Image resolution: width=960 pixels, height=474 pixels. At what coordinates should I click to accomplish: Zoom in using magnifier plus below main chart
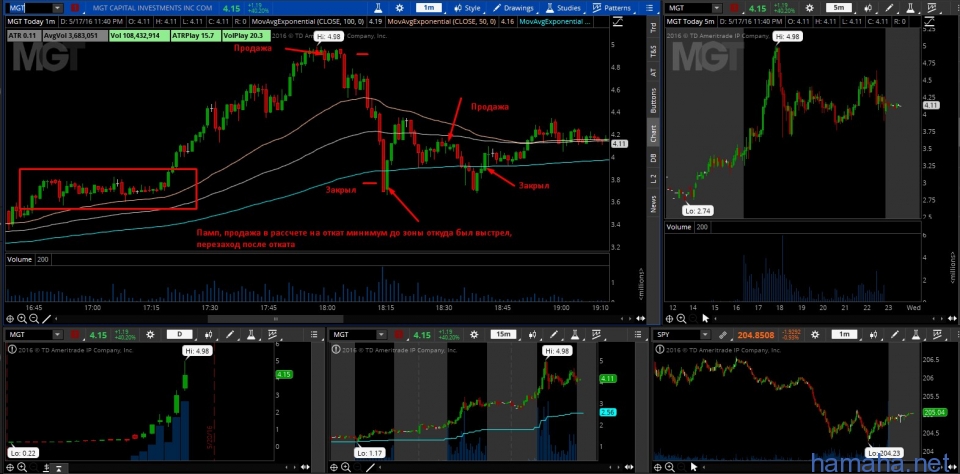tap(22, 318)
